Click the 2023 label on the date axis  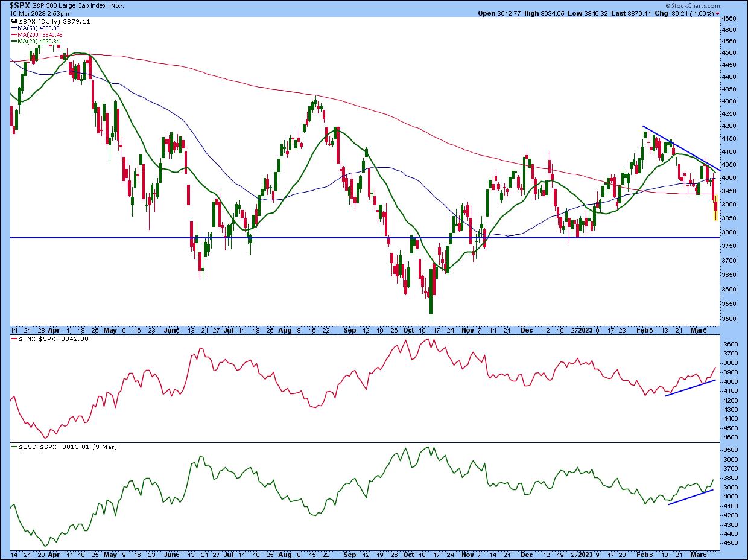click(x=586, y=330)
